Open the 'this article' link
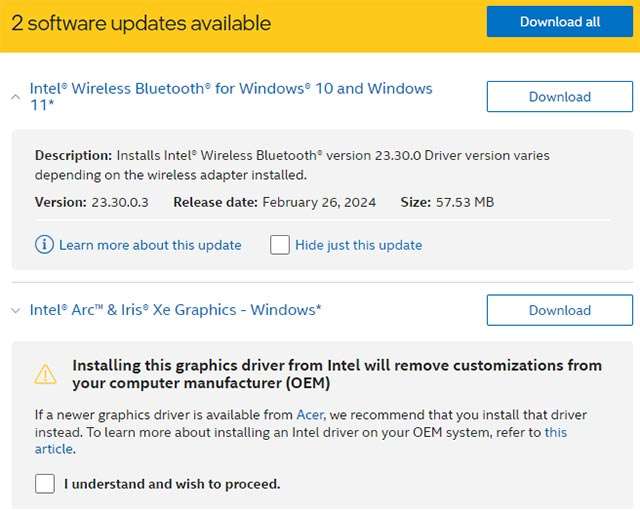Screen dimensions: 640x511 click(555, 433)
